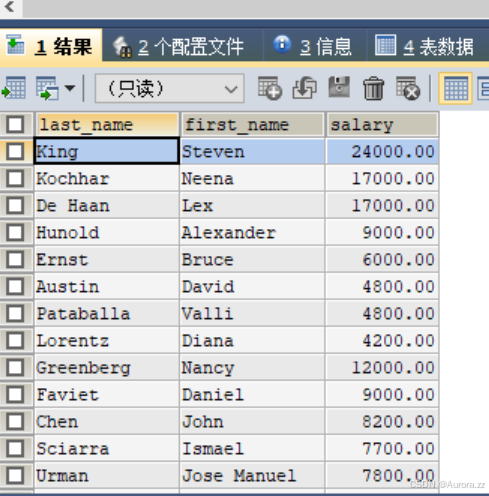Check the Lorentz row checkbox

(x=15, y=341)
